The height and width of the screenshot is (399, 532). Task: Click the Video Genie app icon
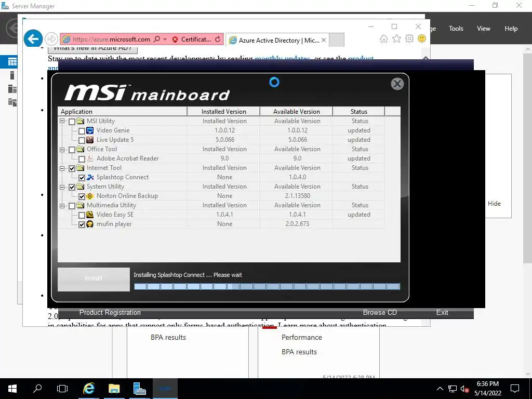90,130
